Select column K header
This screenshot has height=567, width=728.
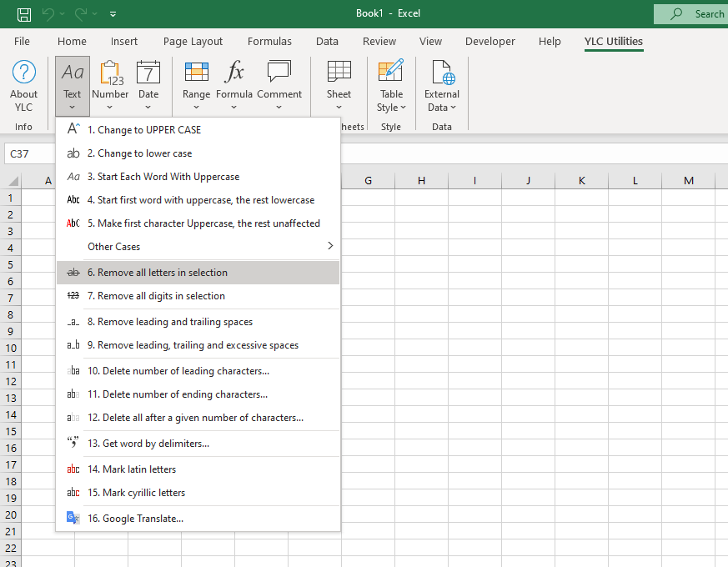pyautogui.click(x=581, y=181)
